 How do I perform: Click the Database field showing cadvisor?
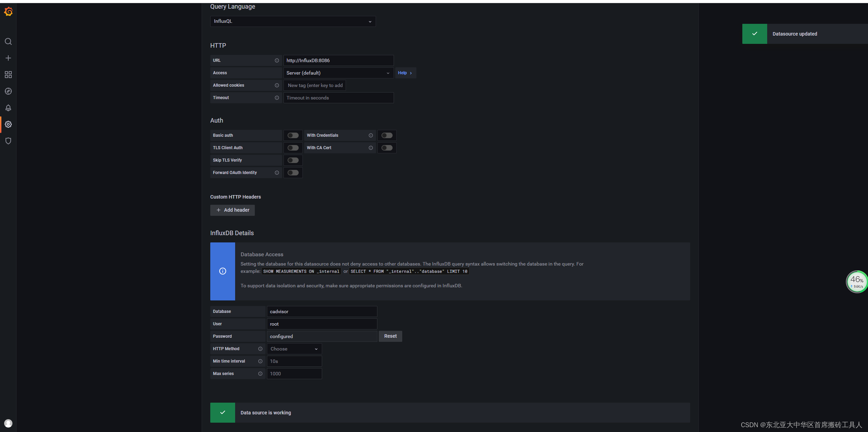click(x=322, y=311)
